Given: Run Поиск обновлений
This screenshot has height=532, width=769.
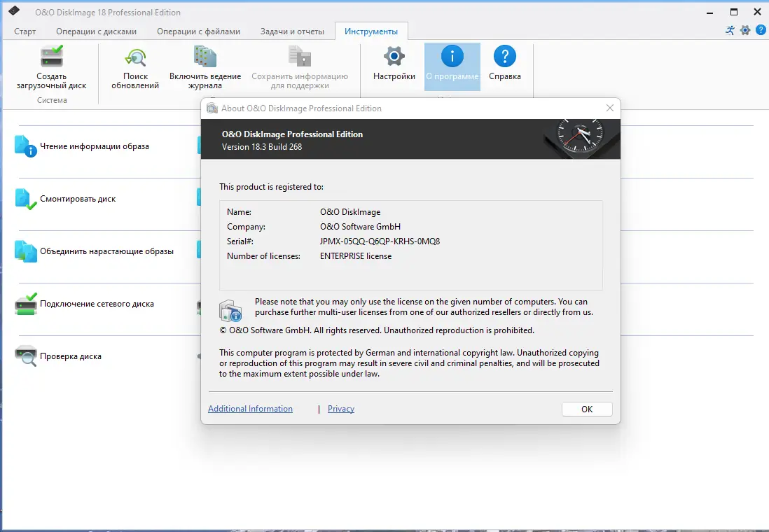Looking at the screenshot, I should click(x=134, y=66).
